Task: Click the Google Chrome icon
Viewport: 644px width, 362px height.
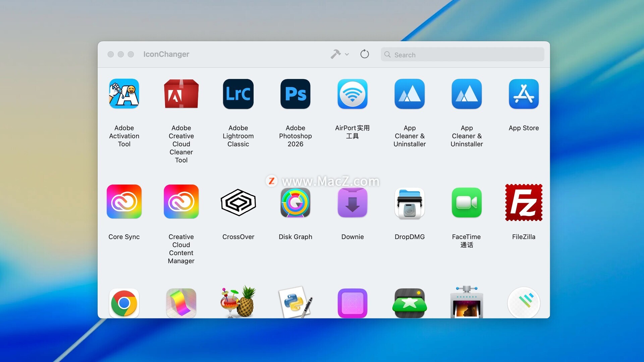Action: coord(124,303)
